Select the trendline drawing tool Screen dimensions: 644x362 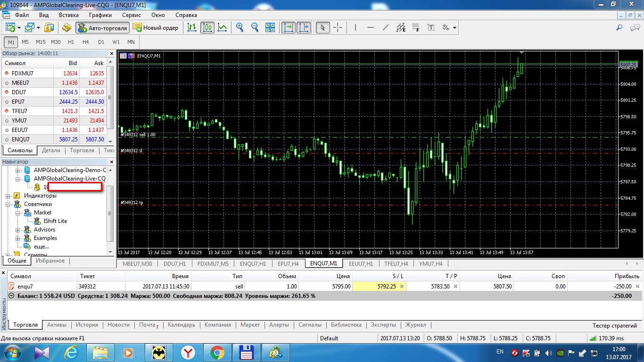coord(385,27)
